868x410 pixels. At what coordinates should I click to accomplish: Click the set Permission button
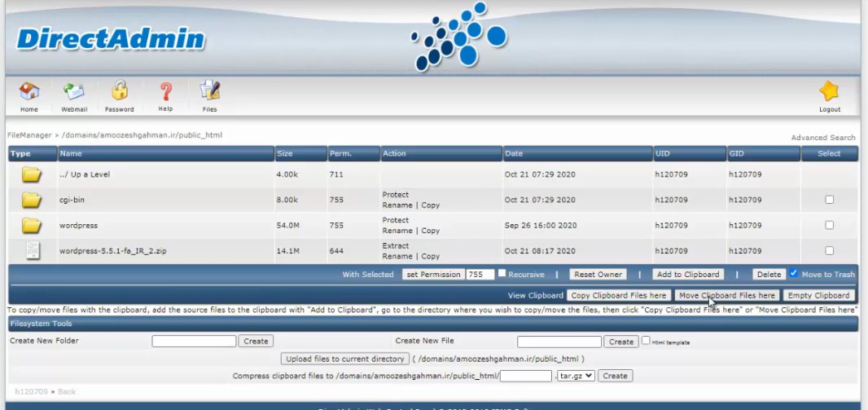click(x=433, y=274)
